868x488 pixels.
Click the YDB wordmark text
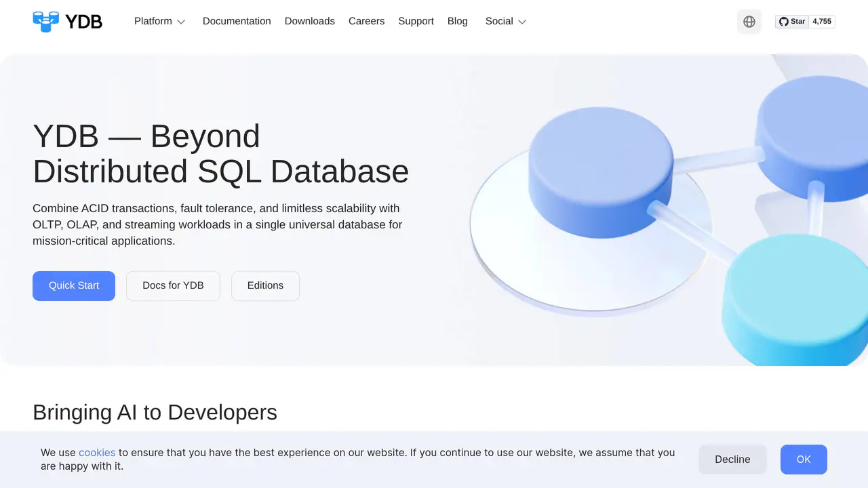coord(83,22)
